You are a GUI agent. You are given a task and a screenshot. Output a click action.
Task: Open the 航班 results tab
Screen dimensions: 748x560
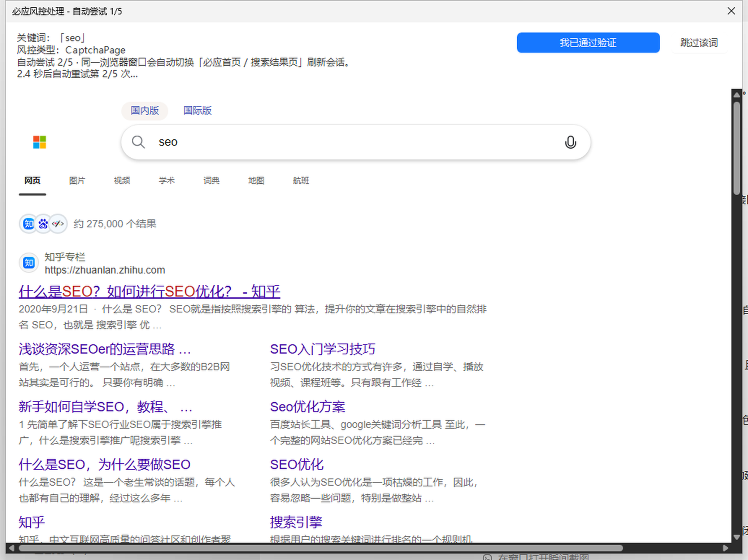301,180
